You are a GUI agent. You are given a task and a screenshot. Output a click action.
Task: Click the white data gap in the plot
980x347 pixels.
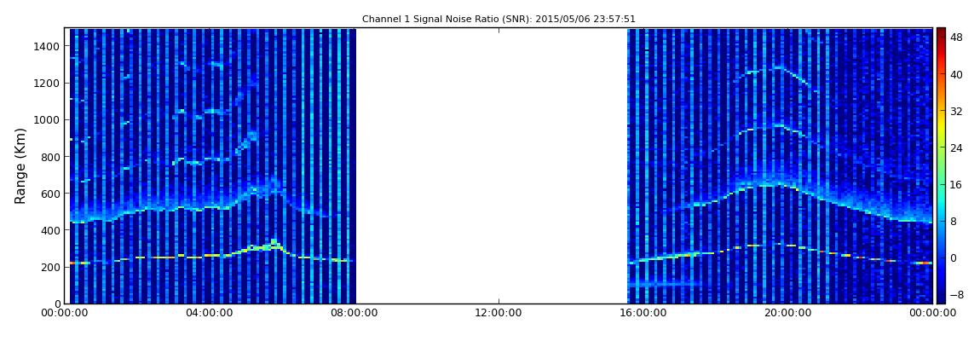(x=492, y=165)
